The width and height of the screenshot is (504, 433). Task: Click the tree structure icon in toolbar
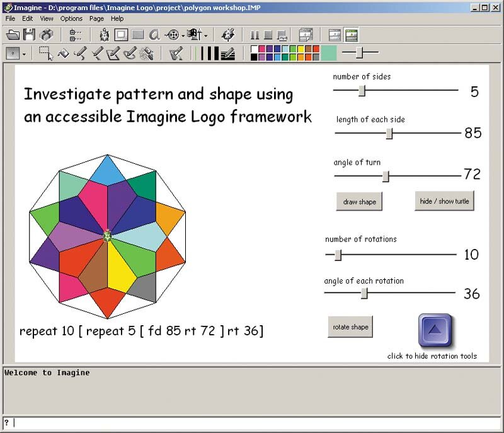click(x=76, y=35)
